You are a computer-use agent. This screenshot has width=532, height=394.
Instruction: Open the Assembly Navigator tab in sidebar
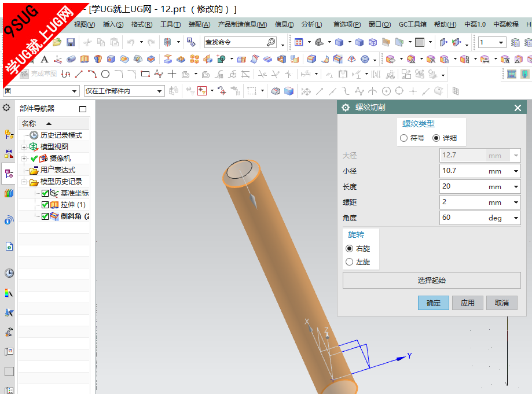point(9,135)
